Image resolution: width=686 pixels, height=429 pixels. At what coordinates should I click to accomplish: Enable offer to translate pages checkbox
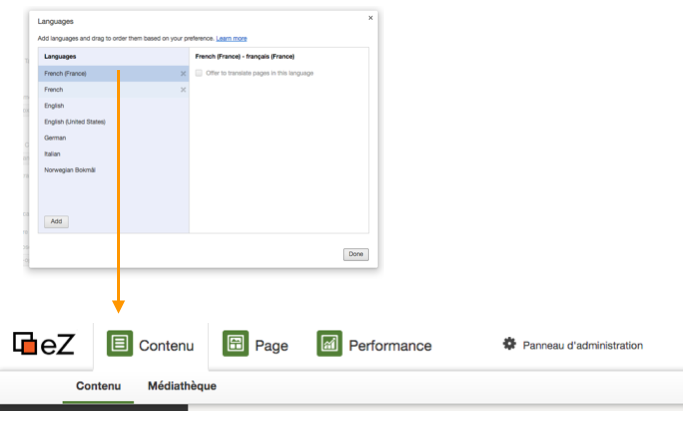(200, 73)
